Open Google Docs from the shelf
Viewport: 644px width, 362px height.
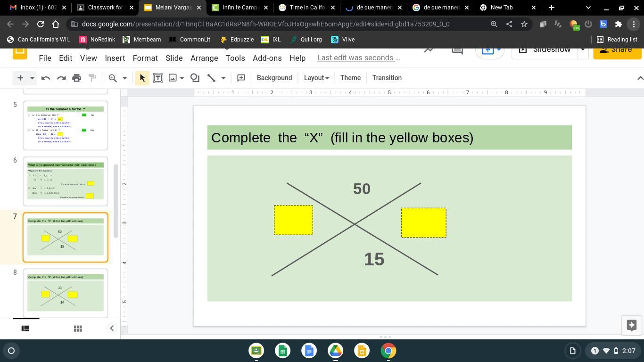[309, 351]
